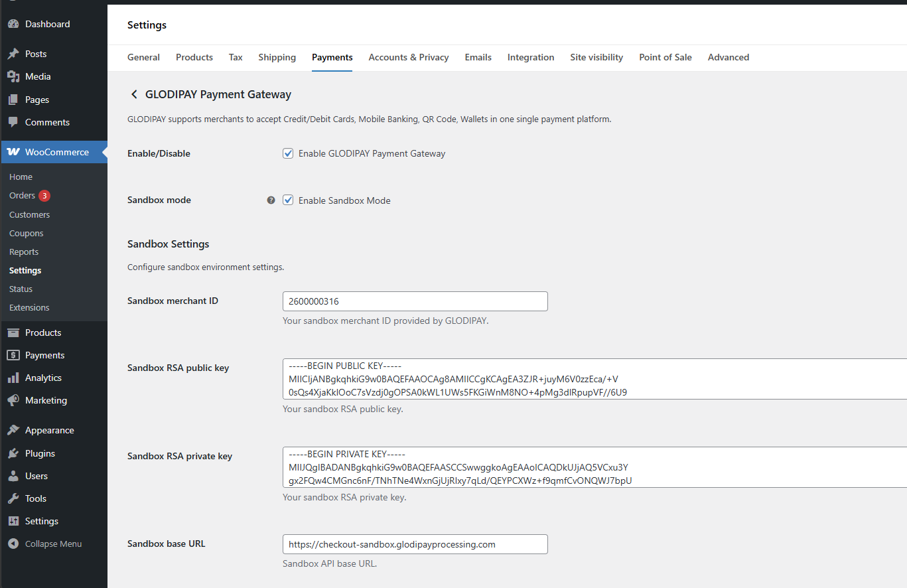
Task: Go back using the arrow beside GLODIPAY Payment Gateway
Action: (x=134, y=94)
